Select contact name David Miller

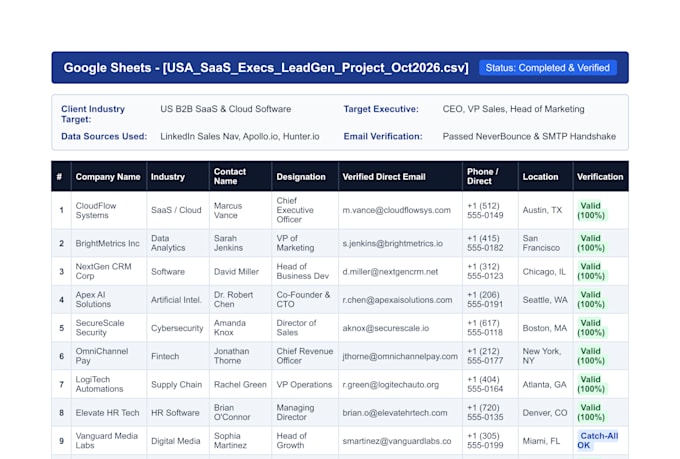pyautogui.click(x=236, y=272)
